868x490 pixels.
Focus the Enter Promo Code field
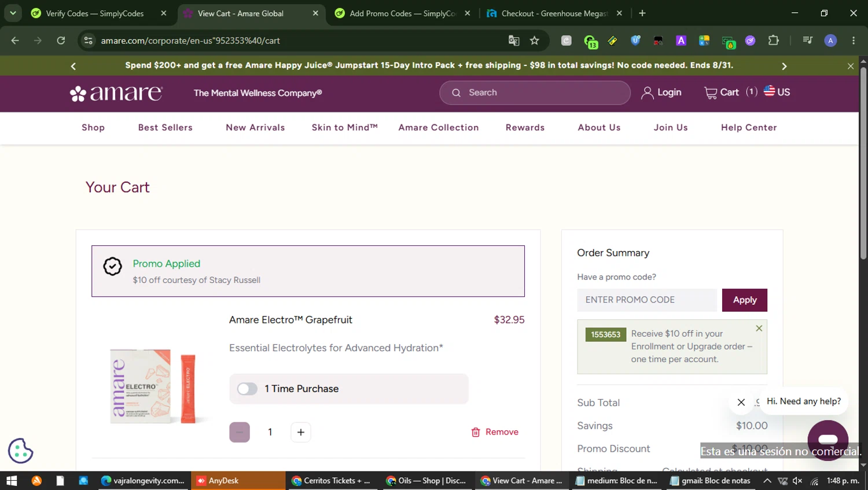coord(647,300)
